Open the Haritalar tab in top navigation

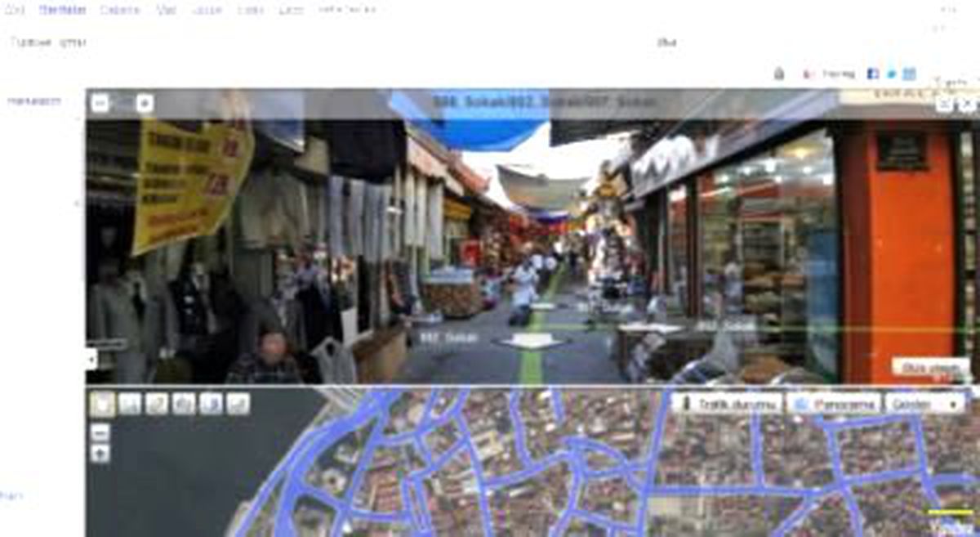pyautogui.click(x=62, y=10)
